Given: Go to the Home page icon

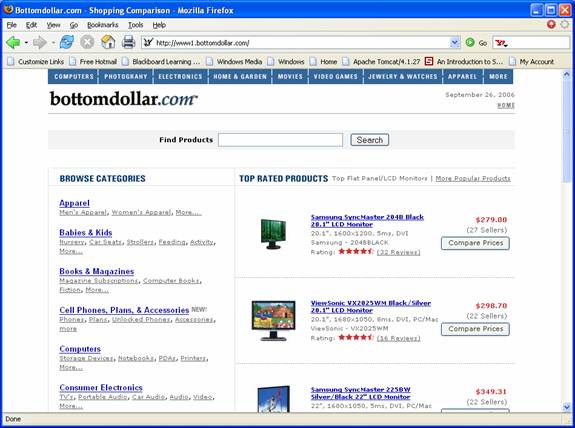Looking at the screenshot, I should point(108,43).
